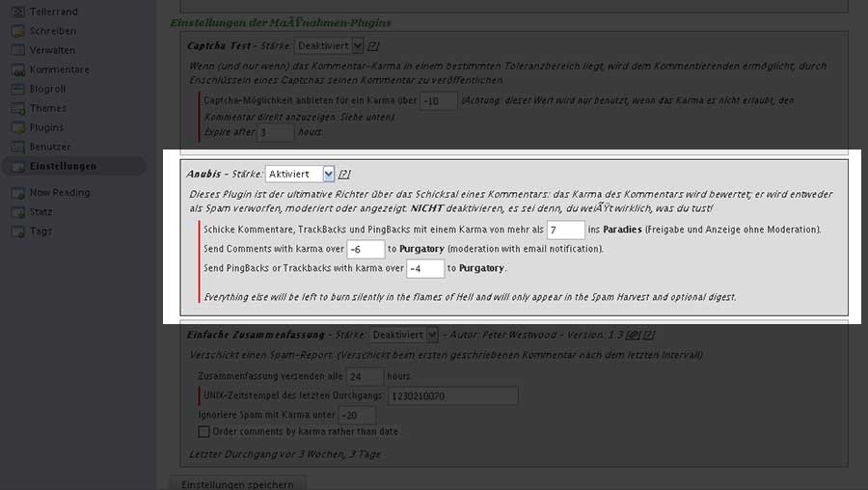Open the Tags menu entry
The height and width of the screenshot is (490, 868).
tap(41, 231)
